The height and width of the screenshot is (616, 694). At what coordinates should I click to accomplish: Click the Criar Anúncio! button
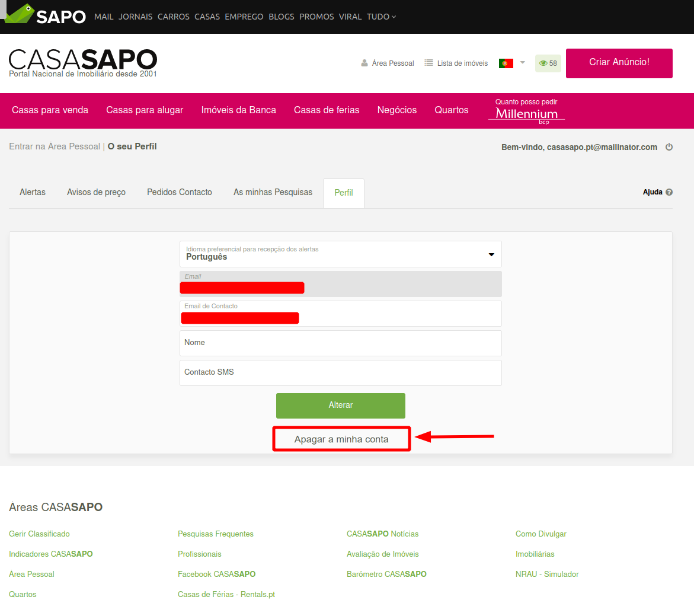(619, 63)
